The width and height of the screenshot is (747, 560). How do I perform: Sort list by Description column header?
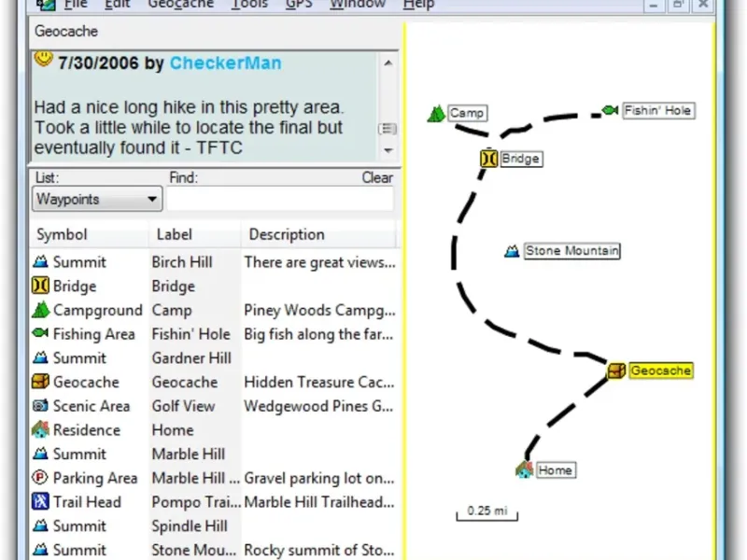(318, 234)
